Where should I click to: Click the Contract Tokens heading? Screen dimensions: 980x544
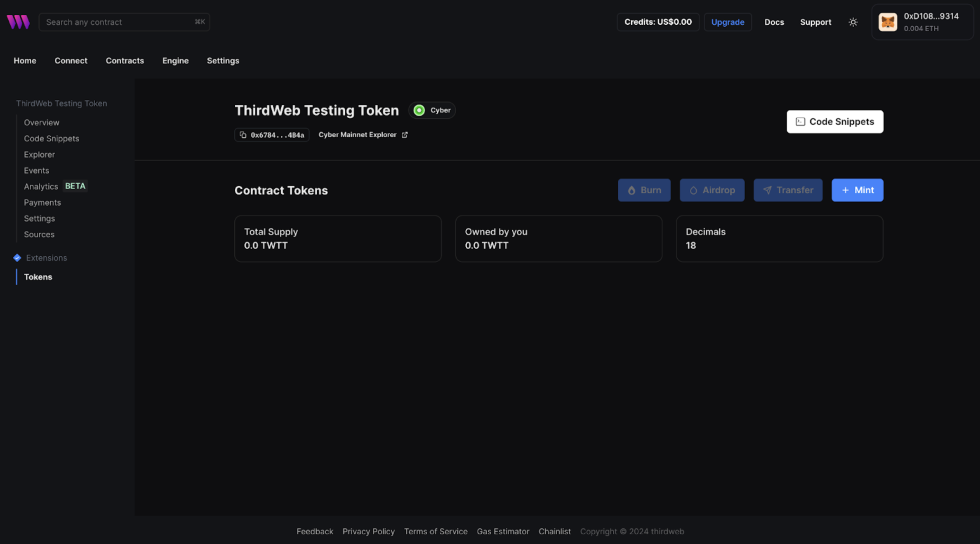pyautogui.click(x=281, y=190)
